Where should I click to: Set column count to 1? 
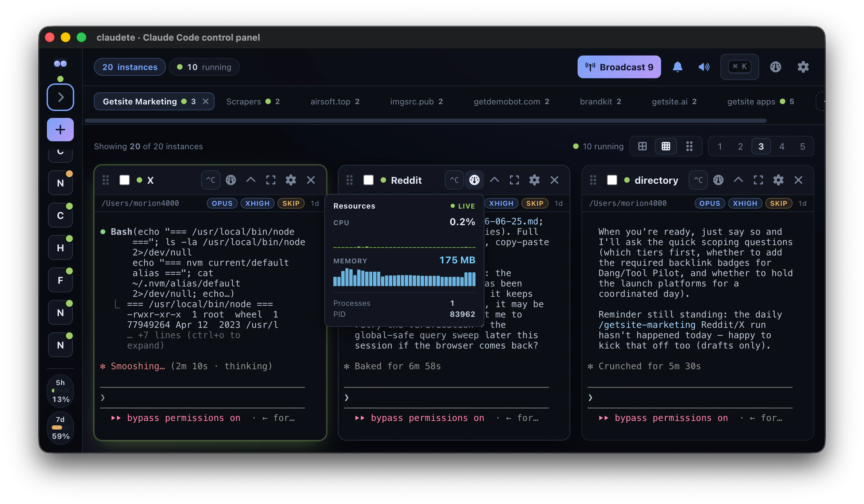tap(719, 146)
